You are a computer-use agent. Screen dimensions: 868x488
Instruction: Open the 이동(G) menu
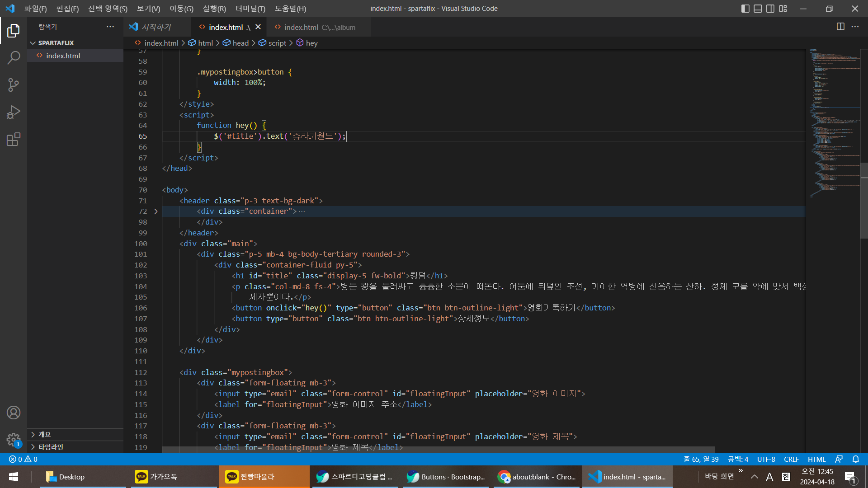(181, 9)
